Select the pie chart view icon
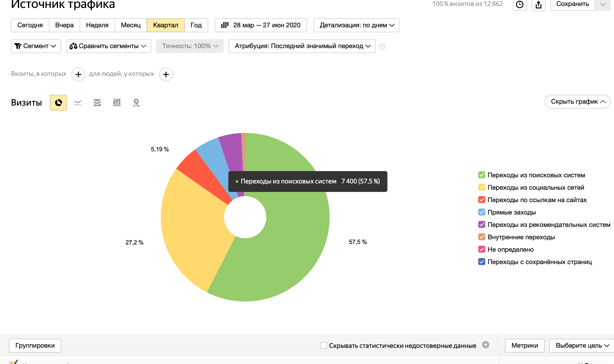 tap(58, 103)
